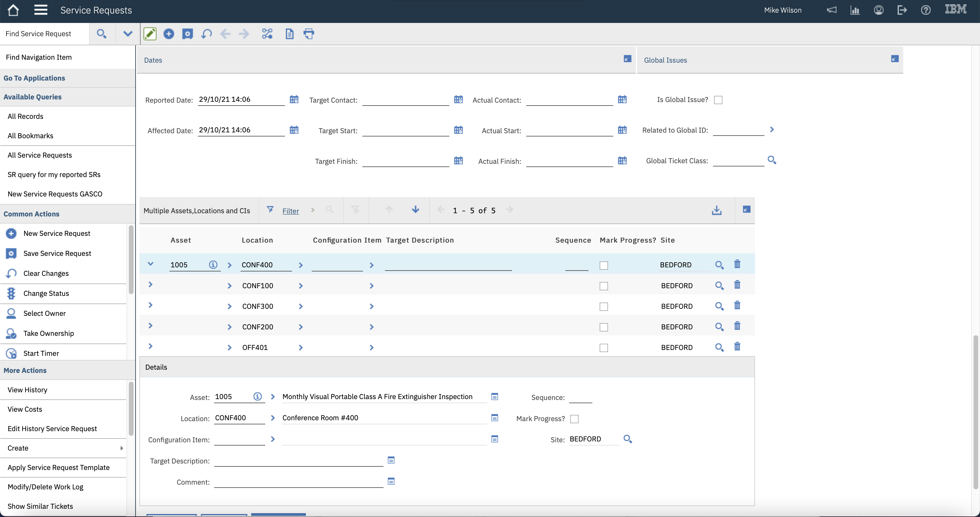Screen dimensions: 980x517
Task: Click the Target Contact input field
Action: point(406,100)
